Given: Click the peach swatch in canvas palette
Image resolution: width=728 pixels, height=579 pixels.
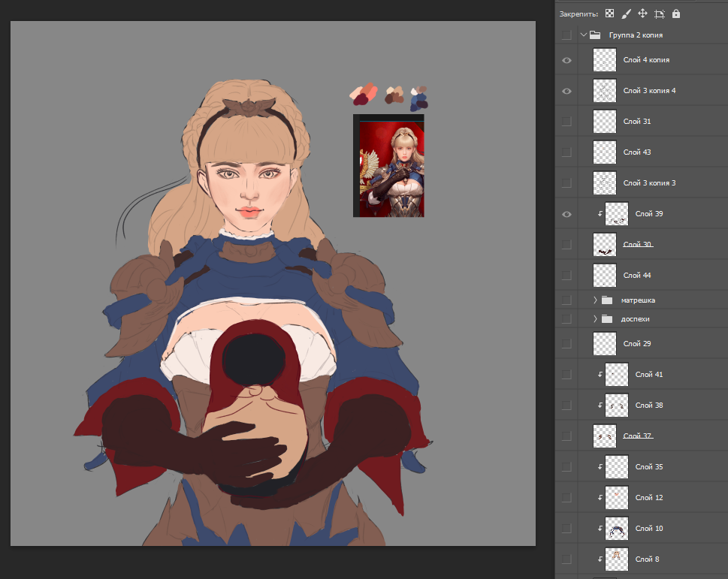Looking at the screenshot, I should pyautogui.click(x=356, y=93).
